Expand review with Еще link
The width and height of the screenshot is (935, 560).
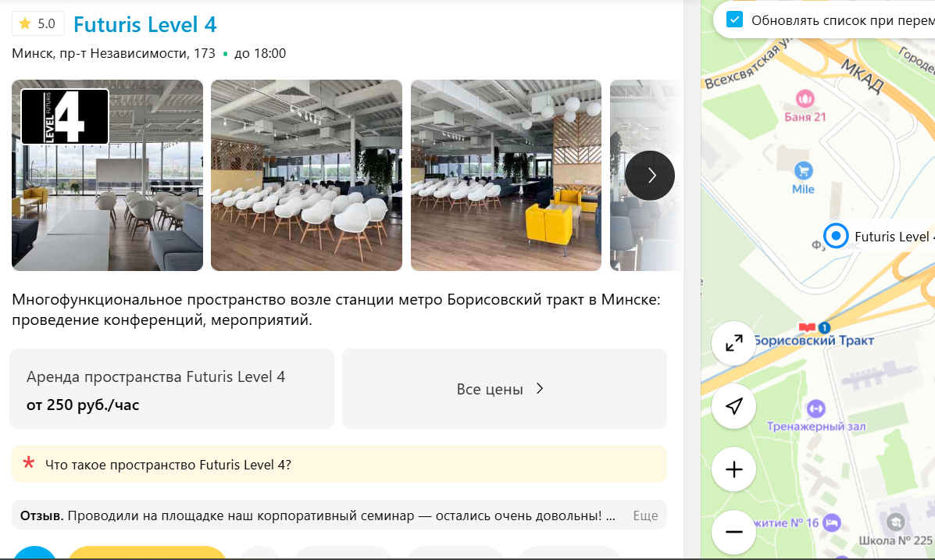tap(645, 515)
